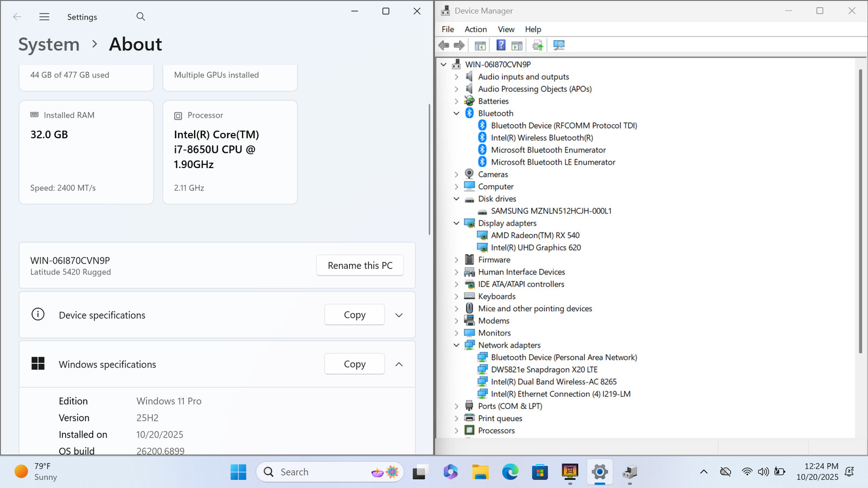The width and height of the screenshot is (868, 488).
Task: Open the Help question-mark toolbar icon
Action: pyautogui.click(x=501, y=46)
